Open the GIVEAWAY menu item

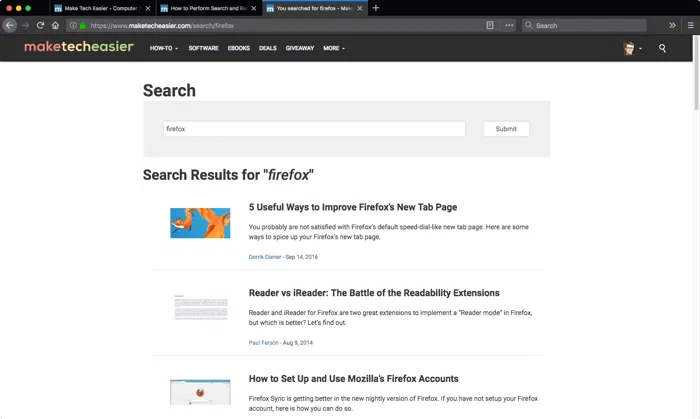point(300,48)
